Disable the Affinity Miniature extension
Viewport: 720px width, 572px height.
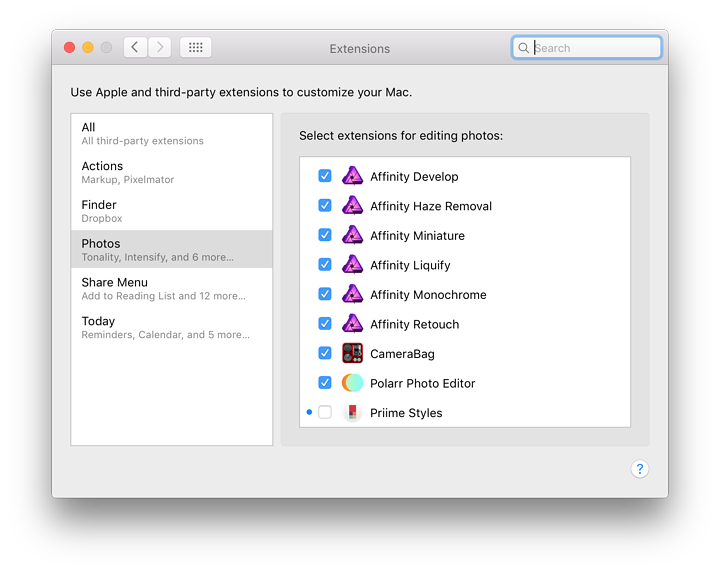(325, 235)
